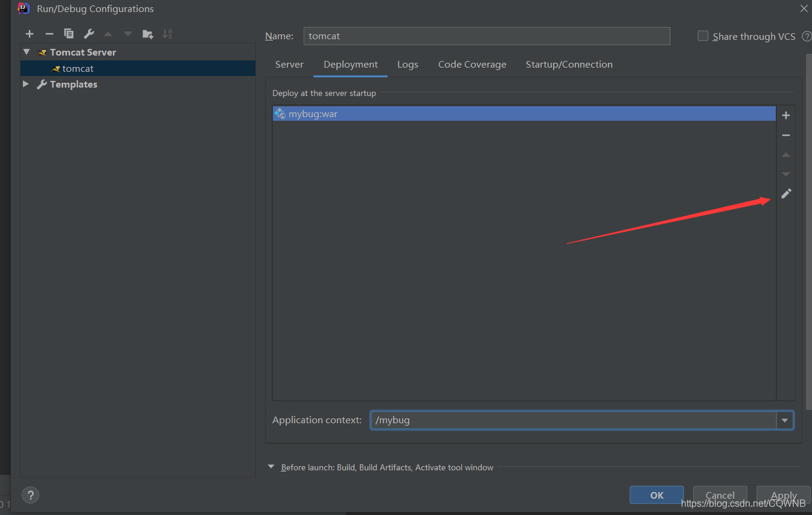Edit the selected artifact pencil icon

click(786, 194)
